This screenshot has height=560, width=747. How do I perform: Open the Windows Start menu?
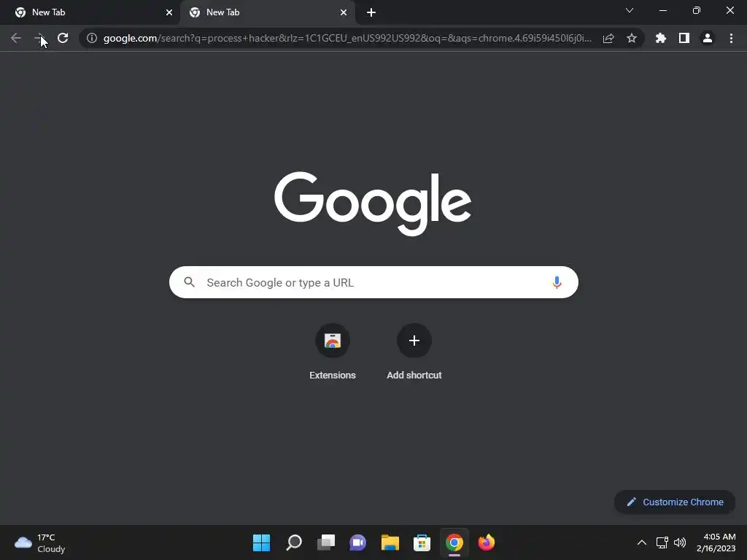click(261, 542)
